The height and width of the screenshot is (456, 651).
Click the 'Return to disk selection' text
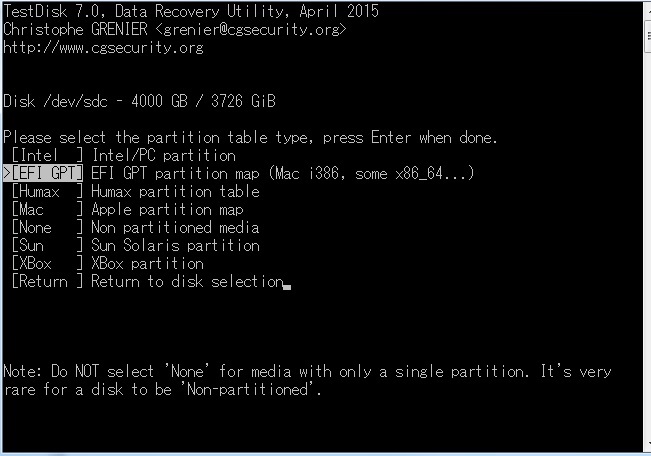187,281
